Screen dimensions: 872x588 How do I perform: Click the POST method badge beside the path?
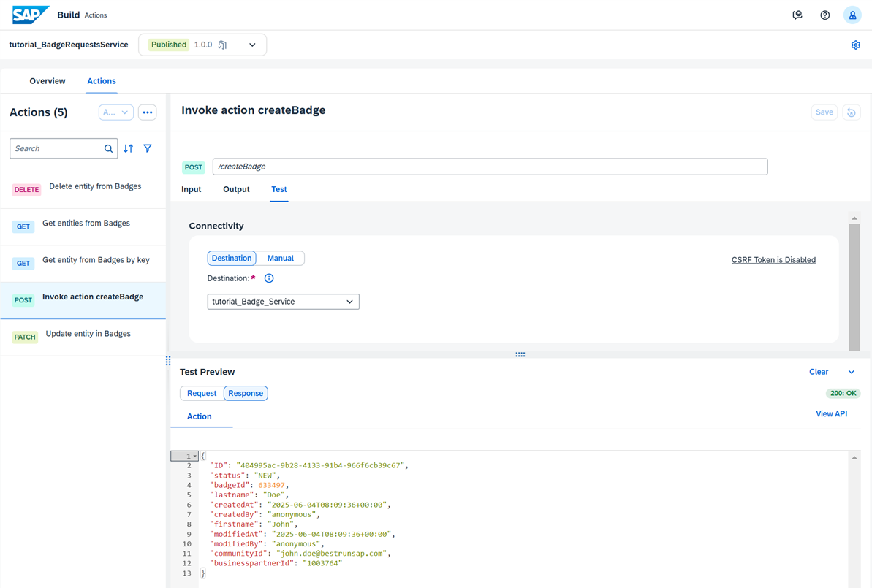tap(194, 167)
